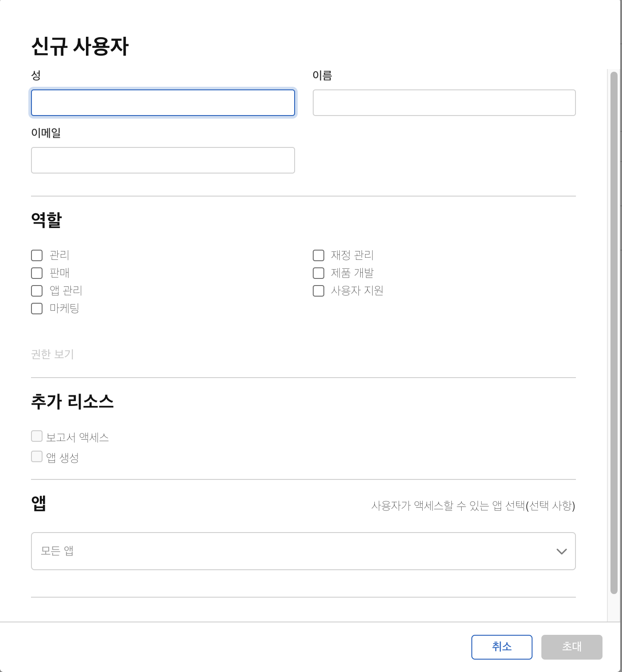Focus the 이메일 input field
622x672 pixels.
pyautogui.click(x=163, y=160)
